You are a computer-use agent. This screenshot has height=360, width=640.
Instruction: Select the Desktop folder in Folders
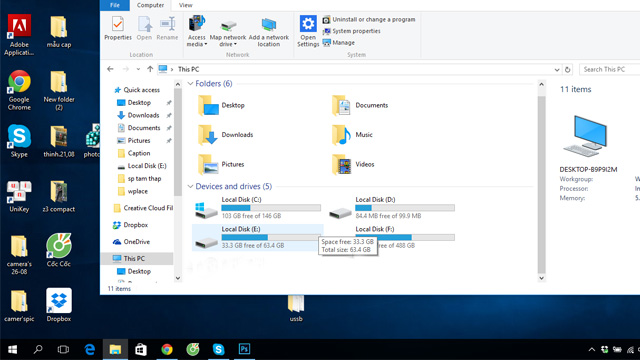point(222,105)
